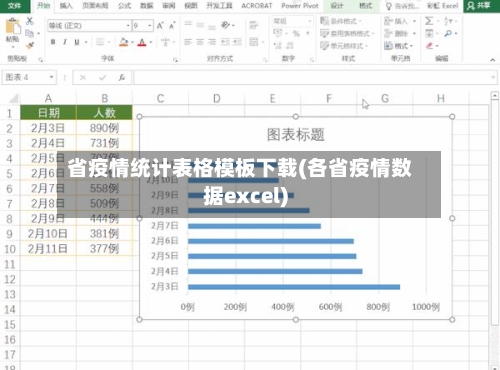Switch to the ACROBAT ribbon tab
The width and height of the screenshot is (500, 370).
[x=257, y=6]
